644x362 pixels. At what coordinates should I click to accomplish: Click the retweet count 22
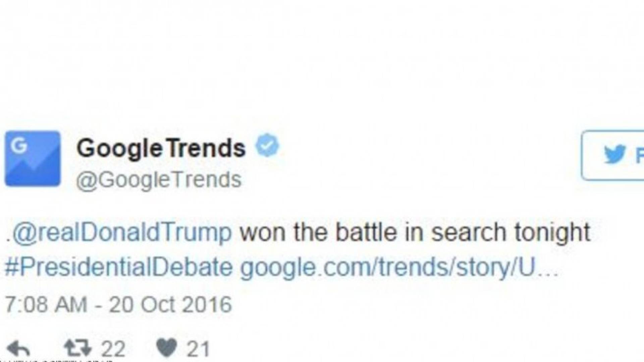(x=113, y=349)
